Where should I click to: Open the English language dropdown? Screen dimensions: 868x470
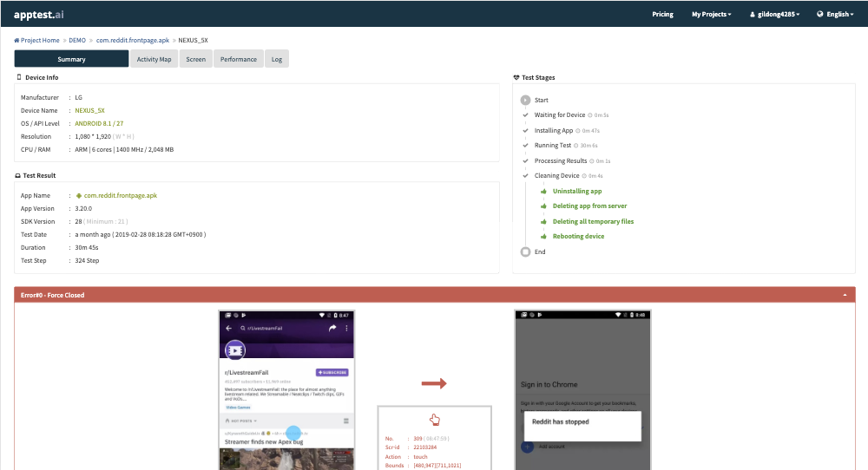(835, 15)
